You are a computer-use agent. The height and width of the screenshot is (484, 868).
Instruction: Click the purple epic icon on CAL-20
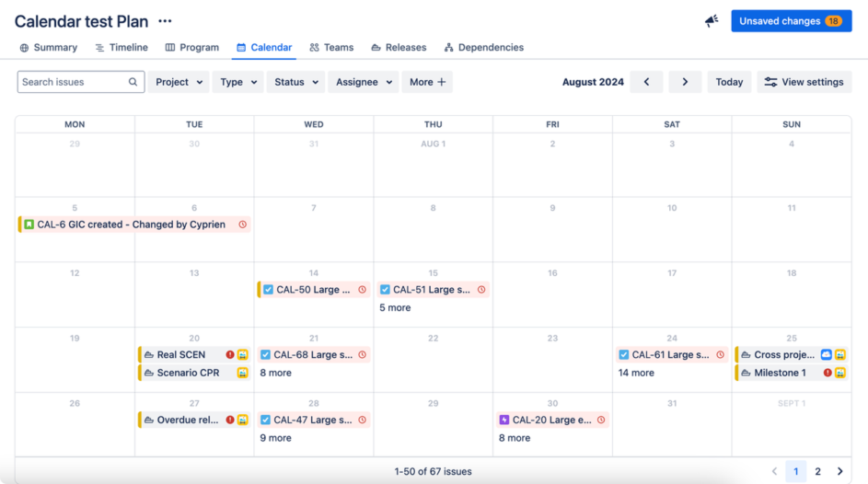coord(504,420)
